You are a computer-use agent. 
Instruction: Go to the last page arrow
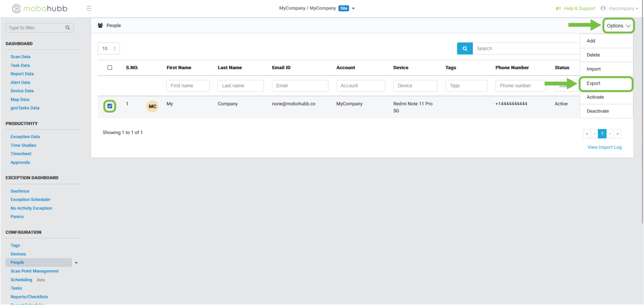617,134
